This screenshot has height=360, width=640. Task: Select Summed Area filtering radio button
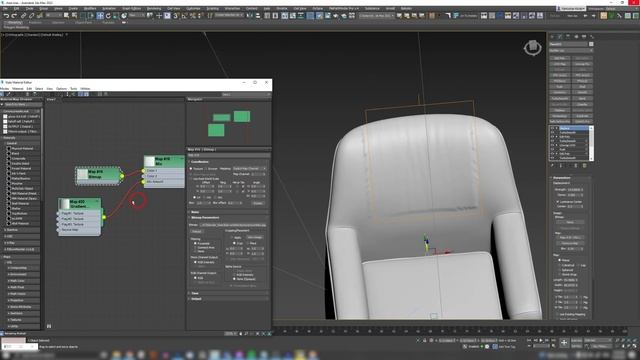pos(195,247)
